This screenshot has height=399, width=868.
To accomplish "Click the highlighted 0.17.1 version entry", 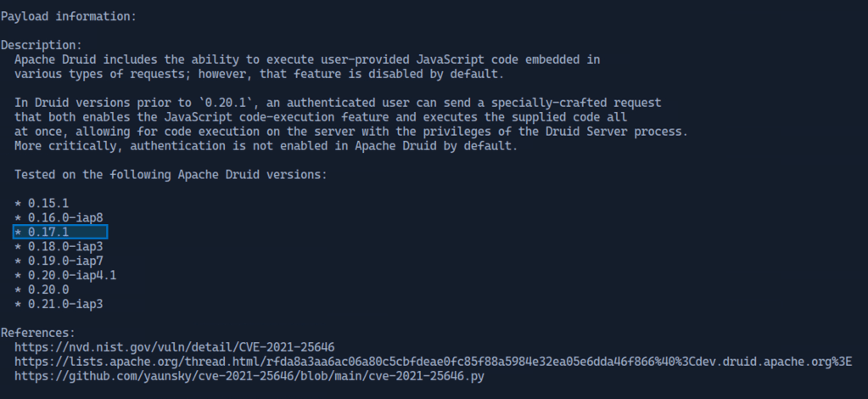I will click(60, 232).
